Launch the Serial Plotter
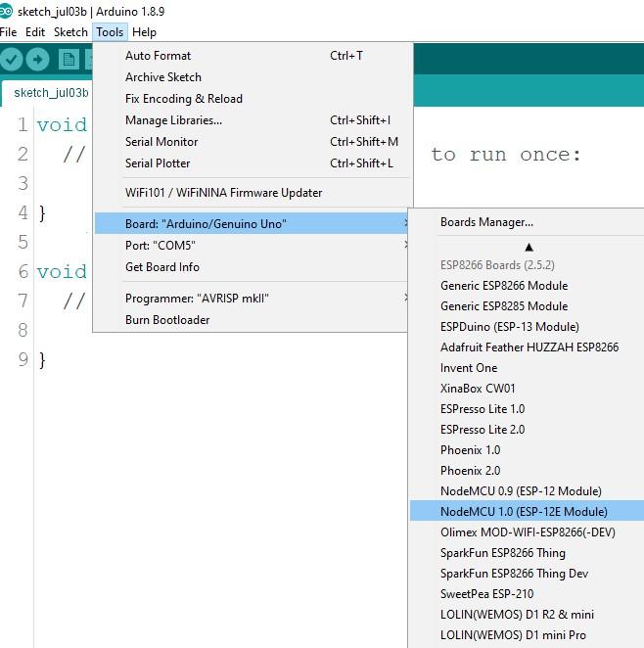 point(252,163)
